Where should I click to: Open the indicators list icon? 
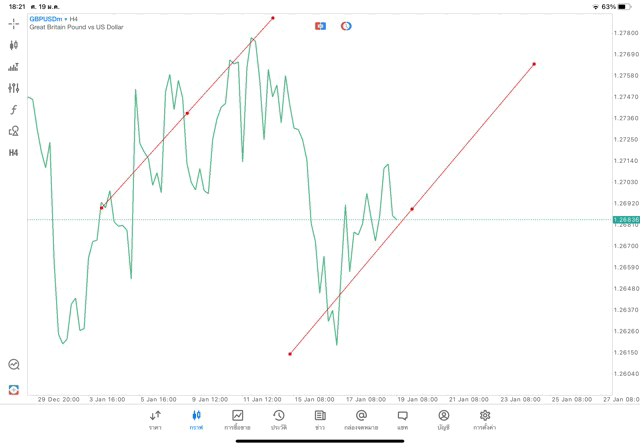(x=14, y=89)
